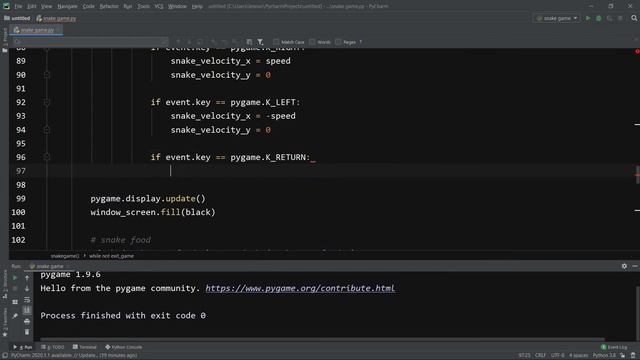Screen dimensions: 640x360
Task: Open the snake game run configuration dropdown
Action: pos(557,18)
